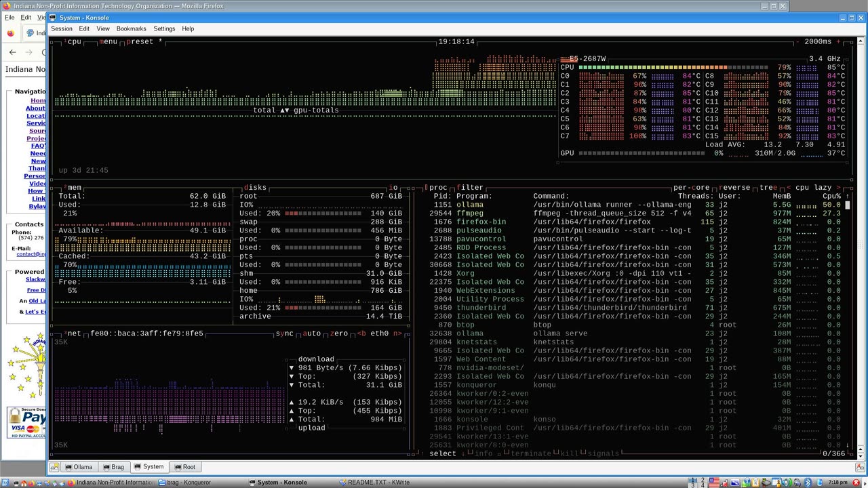Click the next network interface n arrow
868x488 pixels.
[398, 333]
